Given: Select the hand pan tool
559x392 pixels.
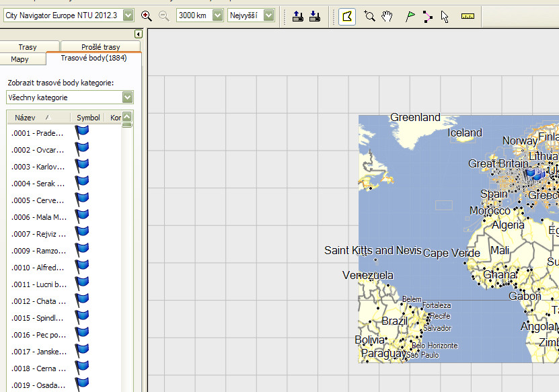Looking at the screenshot, I should point(387,16).
